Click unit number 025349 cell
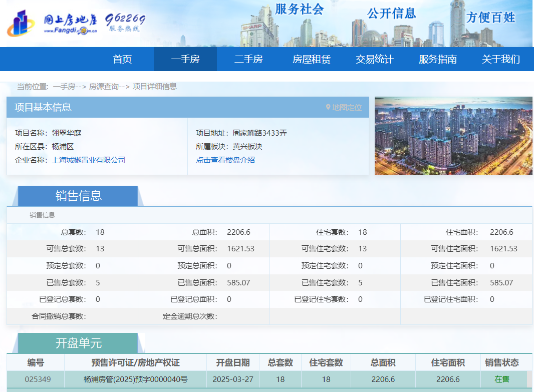 pyautogui.click(x=38, y=379)
